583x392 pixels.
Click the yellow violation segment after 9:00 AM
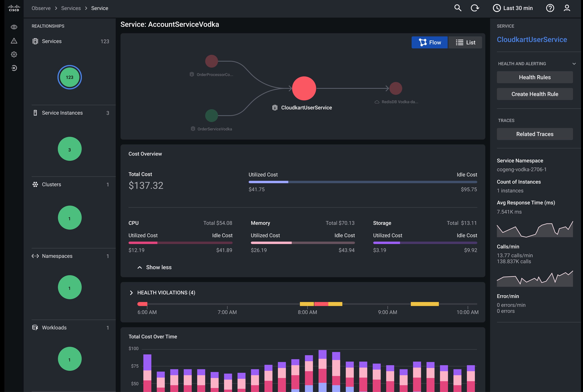425,304
